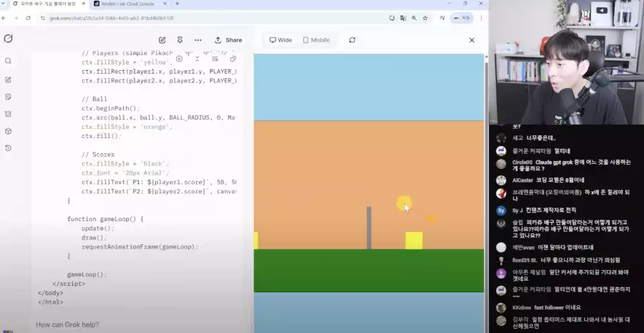This screenshot has height=333, width=644.
Task: Open search from the Grok sidebar
Action: (8, 61)
